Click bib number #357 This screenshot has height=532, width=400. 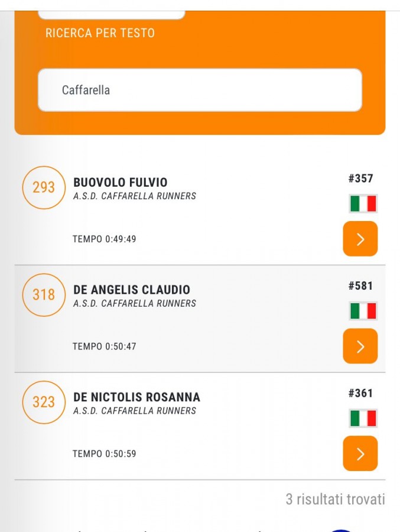[x=360, y=179]
